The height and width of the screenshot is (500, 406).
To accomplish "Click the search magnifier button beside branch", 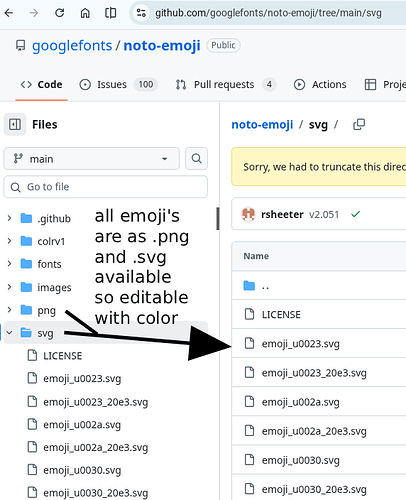I will tap(197, 159).
